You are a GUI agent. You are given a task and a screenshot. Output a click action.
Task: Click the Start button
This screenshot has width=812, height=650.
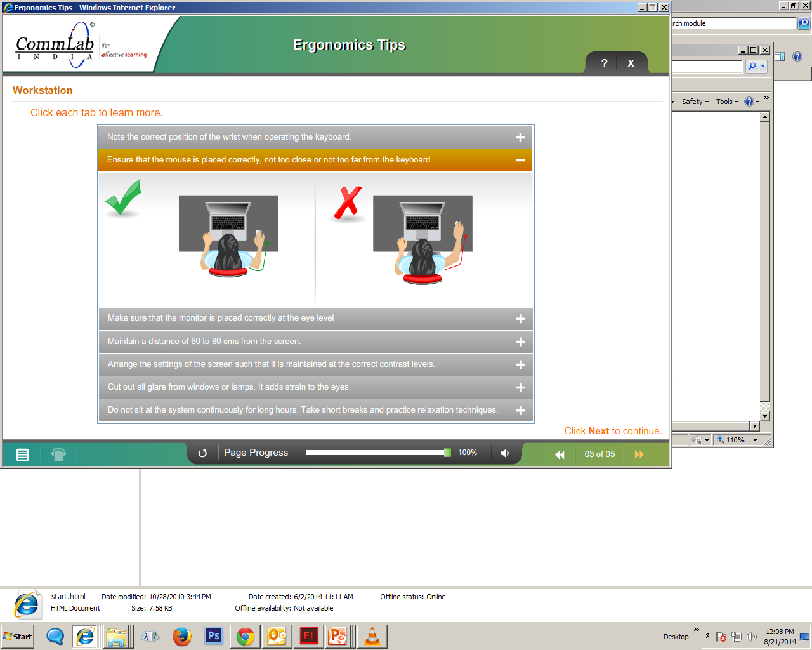pos(18,636)
